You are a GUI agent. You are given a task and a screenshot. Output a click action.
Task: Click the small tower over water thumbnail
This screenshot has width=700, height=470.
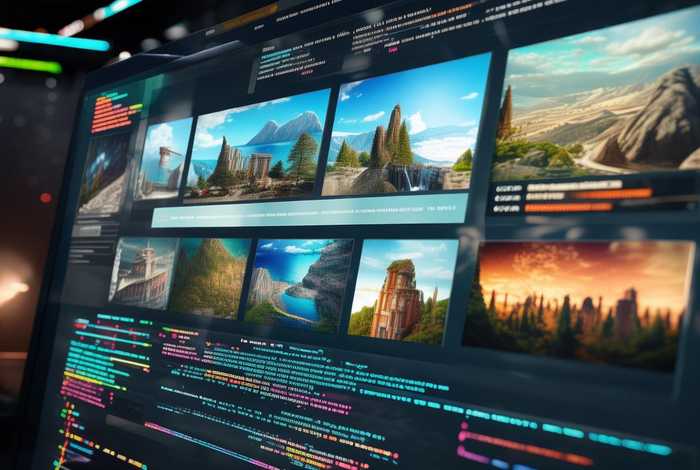click(x=162, y=160)
